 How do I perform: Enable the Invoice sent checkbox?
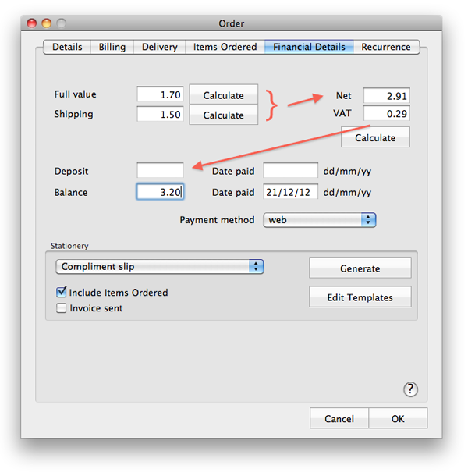[x=62, y=308]
